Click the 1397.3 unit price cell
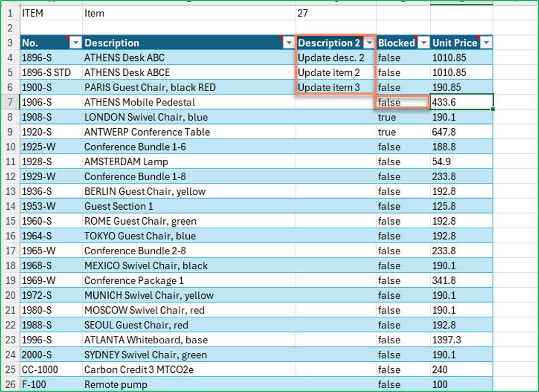This screenshot has width=539, height=392. click(x=462, y=340)
